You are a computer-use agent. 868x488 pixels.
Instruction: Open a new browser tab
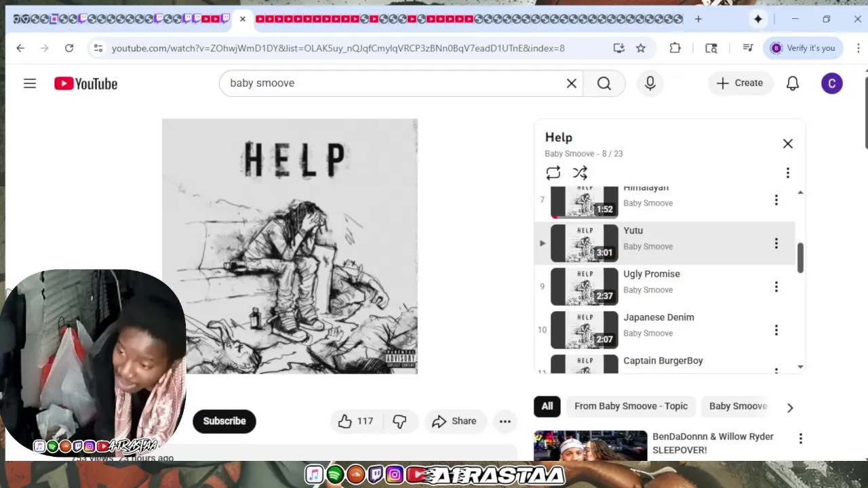click(x=698, y=19)
